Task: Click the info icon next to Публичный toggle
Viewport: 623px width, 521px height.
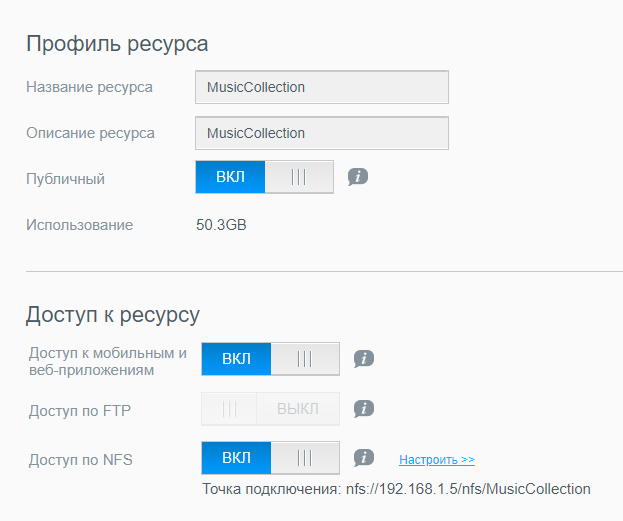Action: coord(358,177)
